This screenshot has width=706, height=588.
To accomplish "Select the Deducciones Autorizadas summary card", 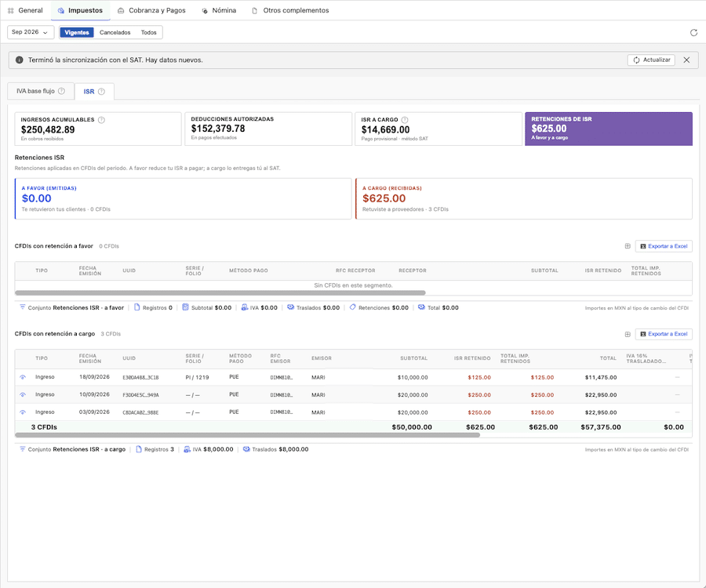I will [268, 129].
